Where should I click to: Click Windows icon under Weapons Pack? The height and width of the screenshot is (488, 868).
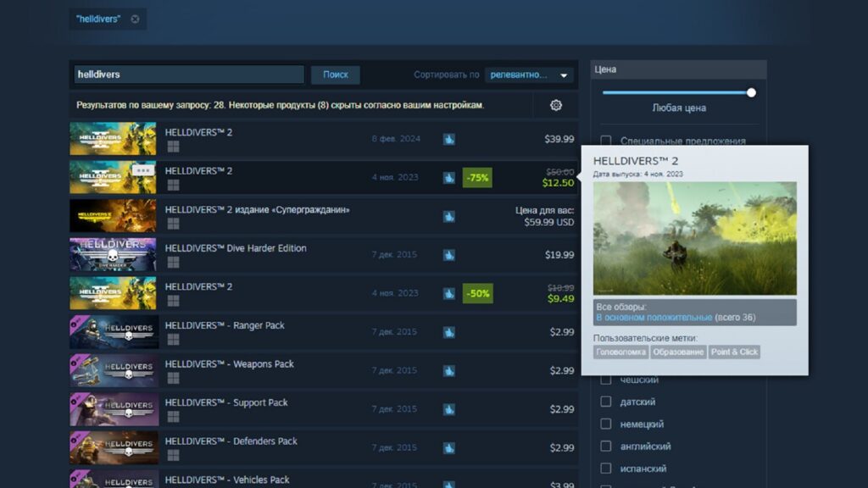pos(173,378)
